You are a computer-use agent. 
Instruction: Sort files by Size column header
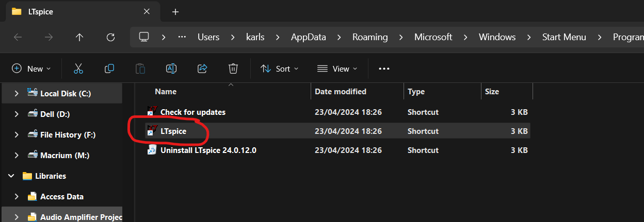tap(492, 92)
